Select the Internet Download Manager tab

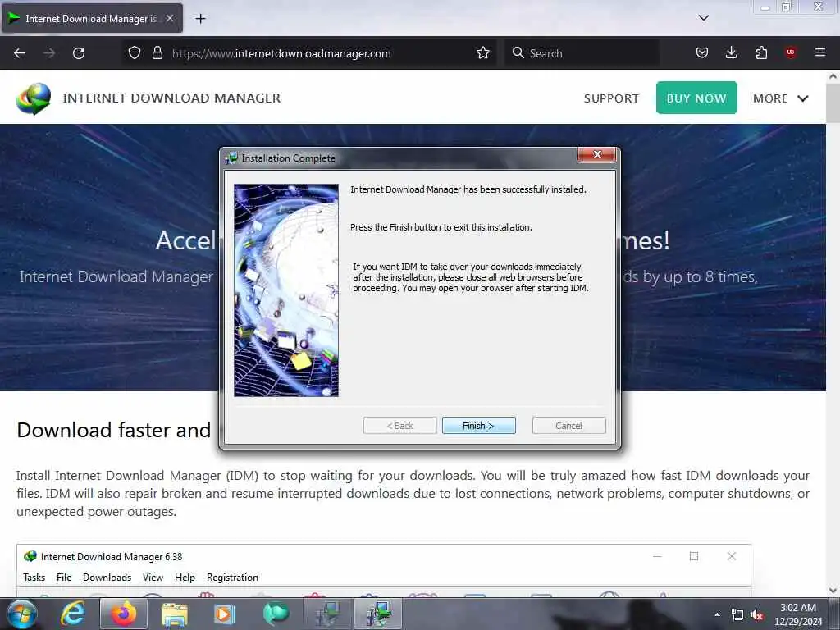[92, 19]
